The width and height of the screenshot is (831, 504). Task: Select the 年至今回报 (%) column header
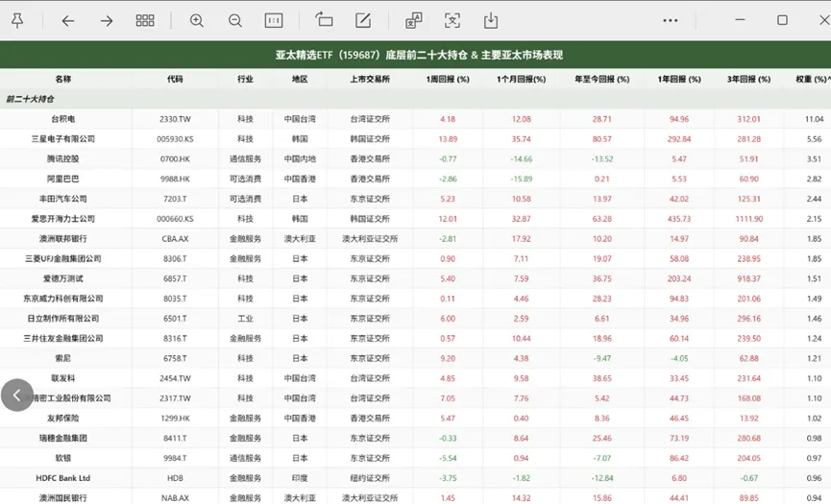(x=602, y=79)
